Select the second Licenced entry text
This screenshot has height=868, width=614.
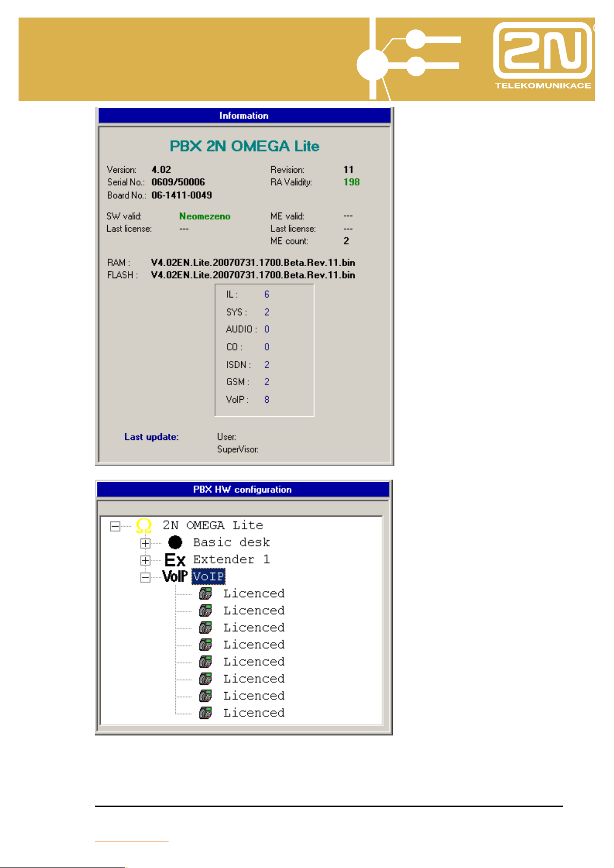[254, 611]
